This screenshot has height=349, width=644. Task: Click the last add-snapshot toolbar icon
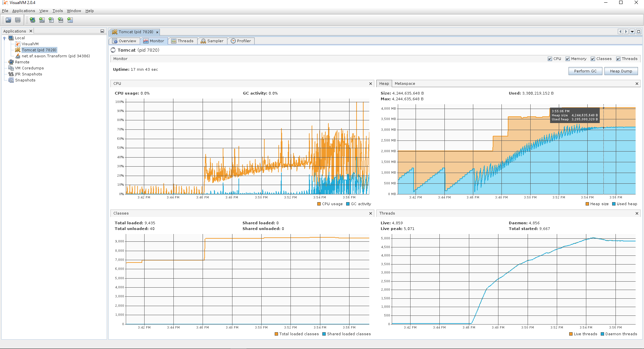click(x=70, y=20)
